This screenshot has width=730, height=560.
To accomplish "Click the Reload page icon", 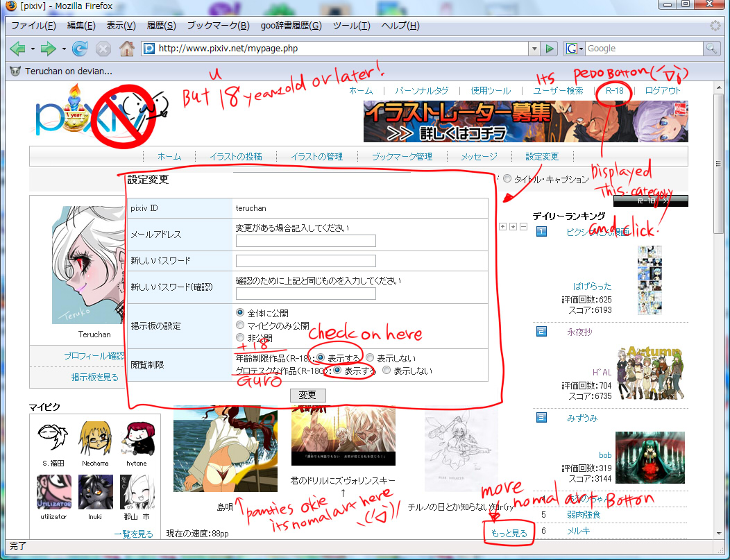I will click(x=80, y=49).
